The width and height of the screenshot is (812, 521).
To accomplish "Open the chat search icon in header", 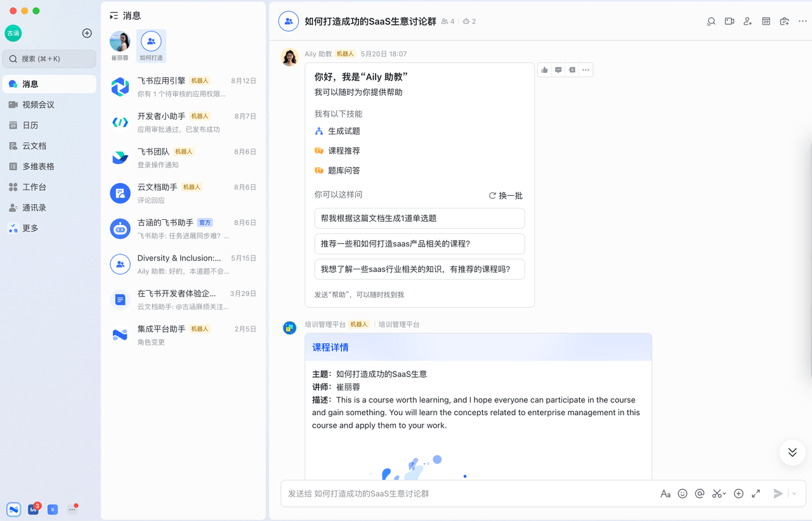I will coord(711,21).
